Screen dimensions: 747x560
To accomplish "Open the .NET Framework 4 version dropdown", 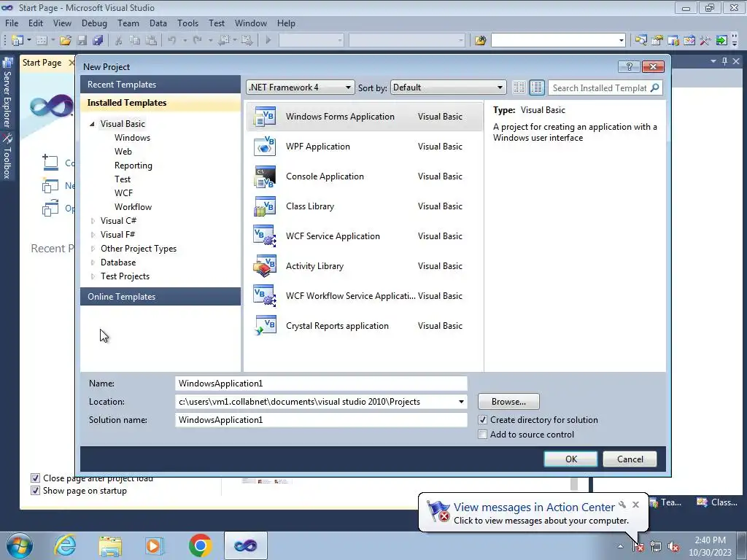I will 300,87.
